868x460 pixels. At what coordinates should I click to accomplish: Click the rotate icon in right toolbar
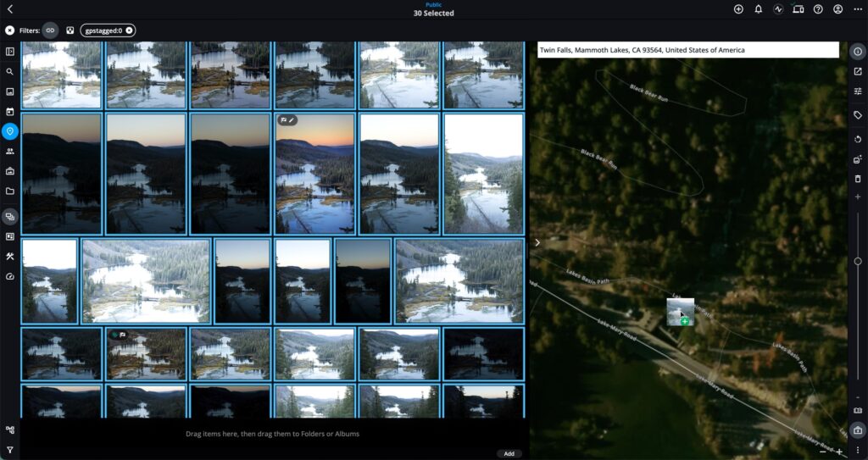click(858, 139)
